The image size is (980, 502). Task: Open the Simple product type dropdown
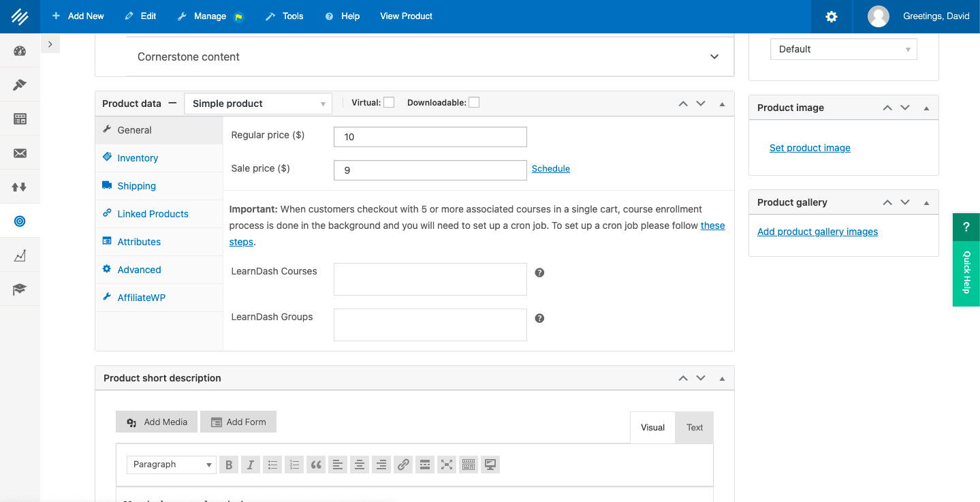[257, 103]
